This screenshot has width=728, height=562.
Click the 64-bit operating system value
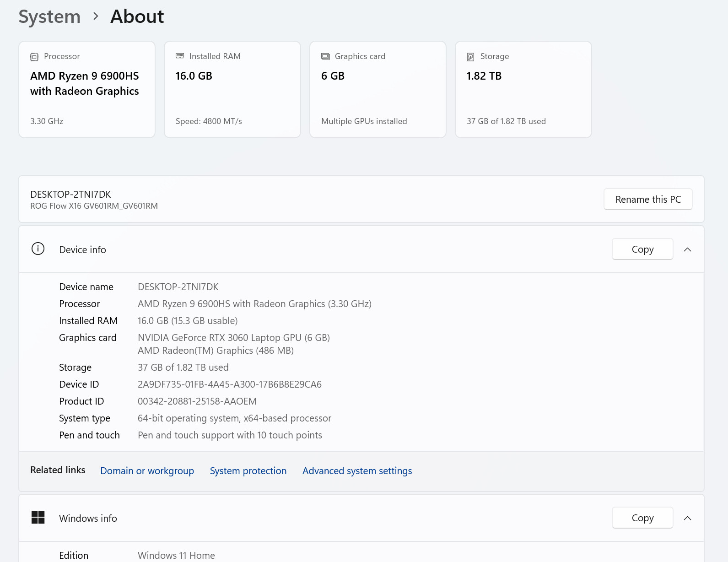coord(234,418)
